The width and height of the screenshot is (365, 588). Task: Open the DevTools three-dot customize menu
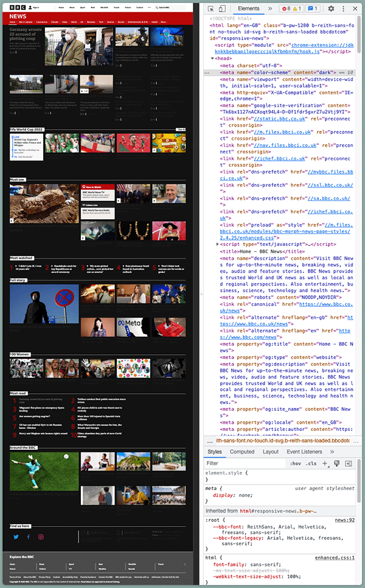coord(343,9)
